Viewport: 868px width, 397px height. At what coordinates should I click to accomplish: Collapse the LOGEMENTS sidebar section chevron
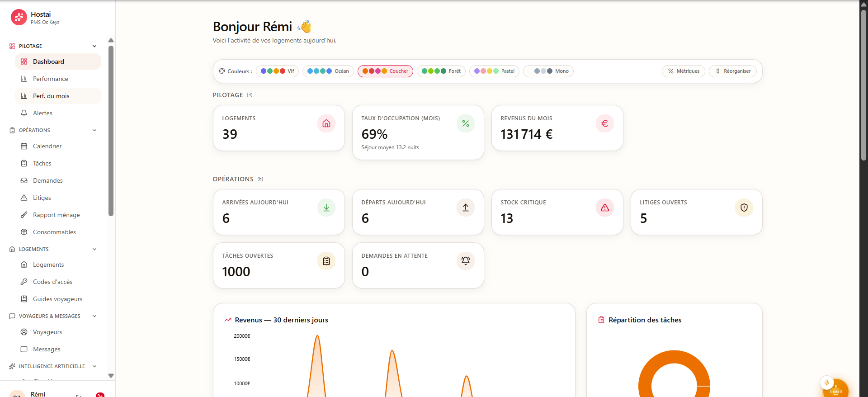tap(94, 249)
